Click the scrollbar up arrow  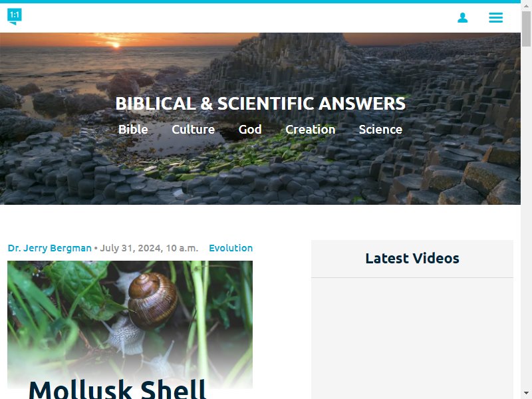(x=526, y=5)
